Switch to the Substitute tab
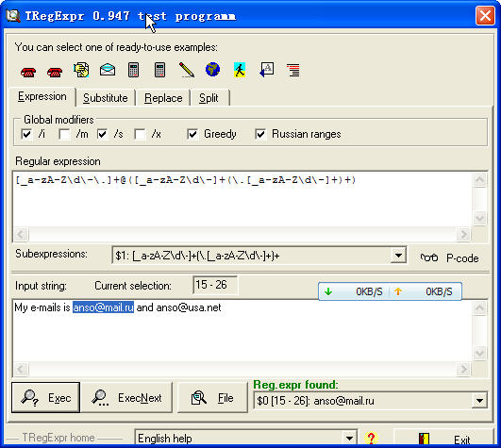The image size is (501, 448). pos(106,98)
